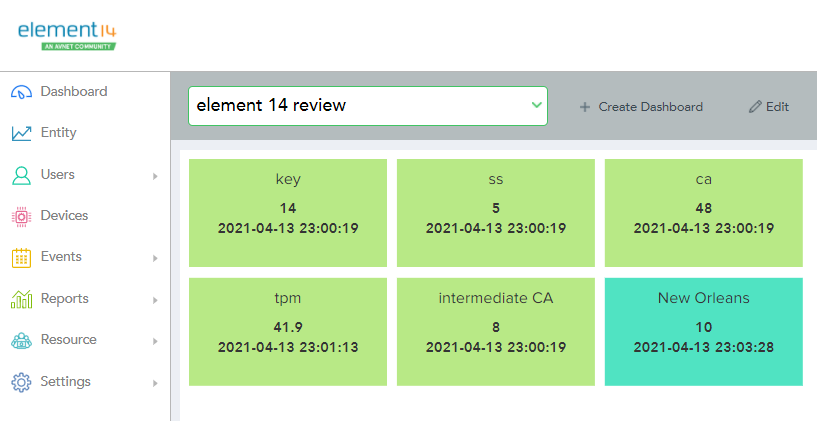Go to the Devices menu item
Viewport: 817px width, 421px height.
coord(64,215)
